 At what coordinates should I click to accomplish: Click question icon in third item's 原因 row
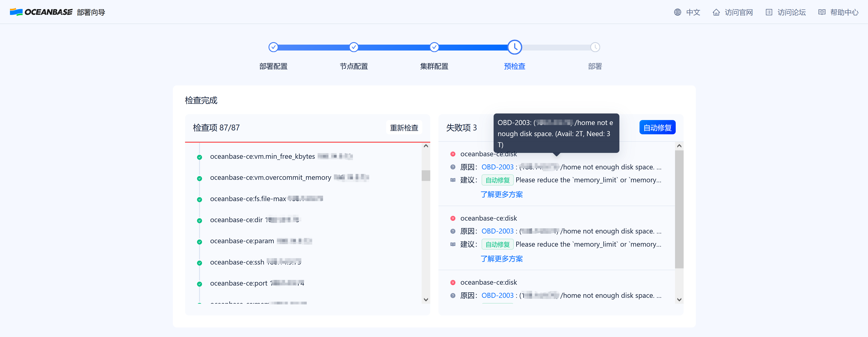pyautogui.click(x=453, y=296)
